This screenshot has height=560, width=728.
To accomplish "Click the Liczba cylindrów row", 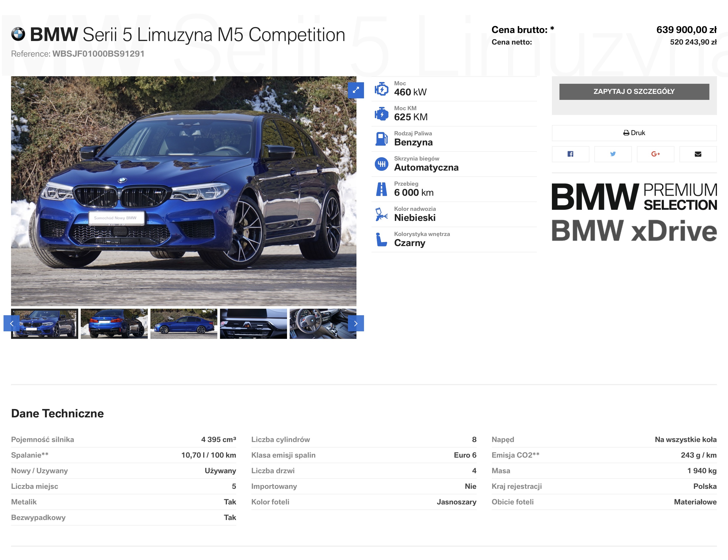I will pyautogui.click(x=364, y=439).
